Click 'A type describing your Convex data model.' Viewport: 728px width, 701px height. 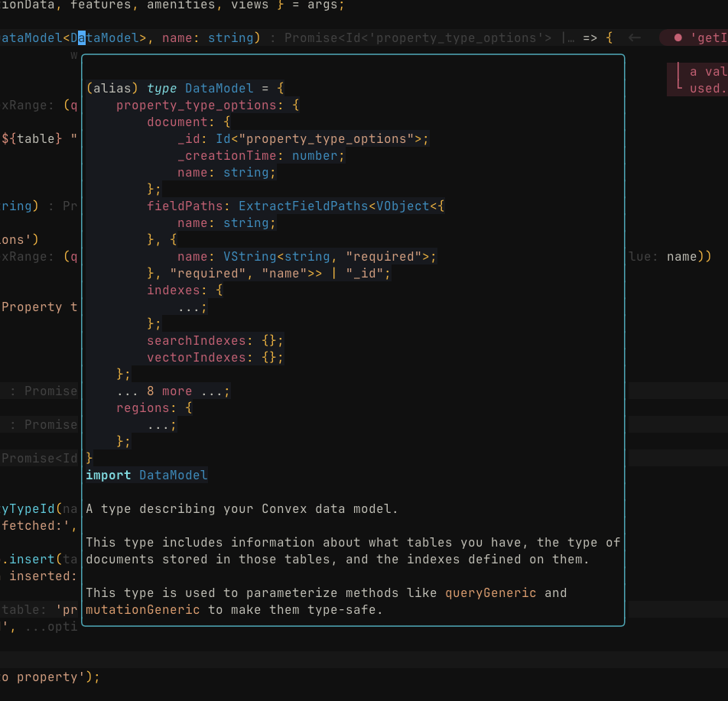pyautogui.click(x=242, y=509)
